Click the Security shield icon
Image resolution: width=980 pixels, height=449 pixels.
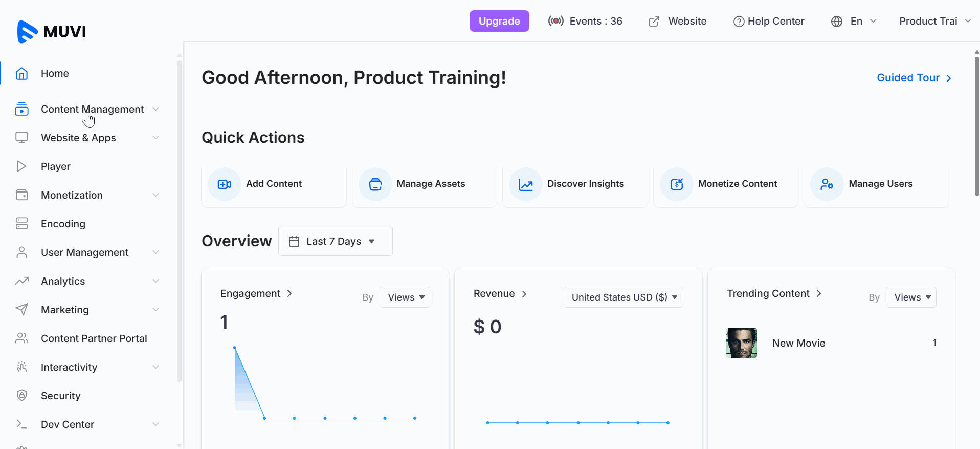21,395
